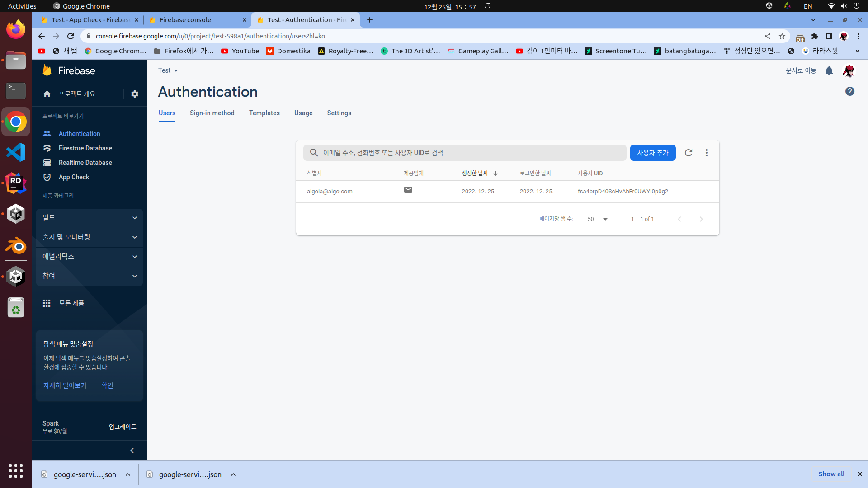Open the Test project dropdown

pyautogui.click(x=168, y=70)
